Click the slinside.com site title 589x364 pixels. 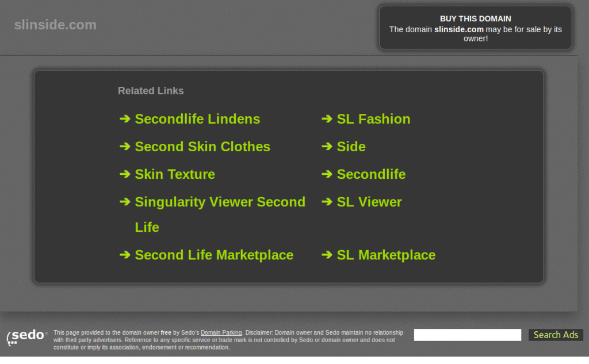click(x=55, y=25)
